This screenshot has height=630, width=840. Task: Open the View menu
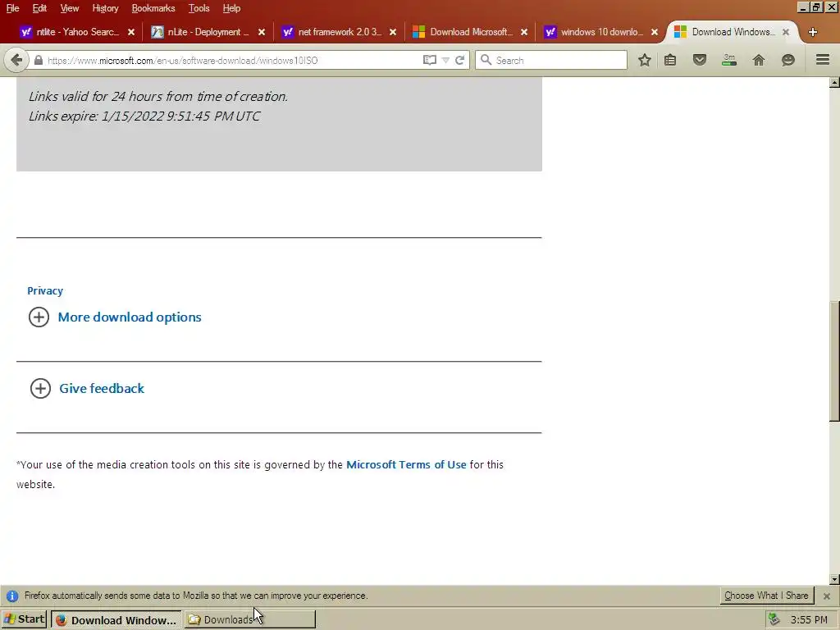pyautogui.click(x=69, y=8)
